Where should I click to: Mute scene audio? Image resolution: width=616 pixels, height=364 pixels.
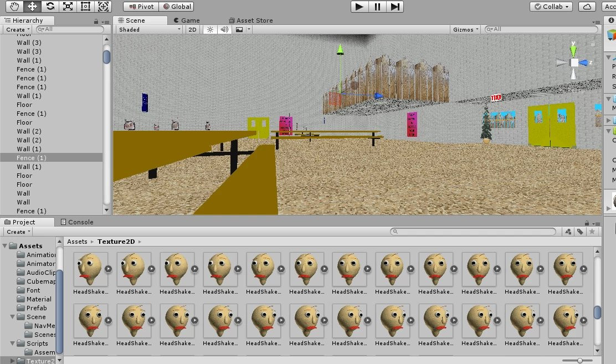tap(225, 29)
